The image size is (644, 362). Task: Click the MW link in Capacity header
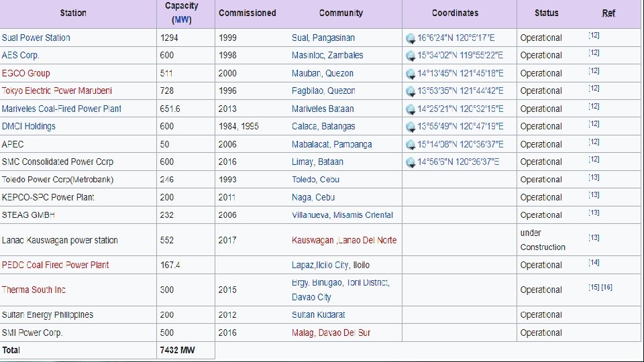pyautogui.click(x=182, y=19)
